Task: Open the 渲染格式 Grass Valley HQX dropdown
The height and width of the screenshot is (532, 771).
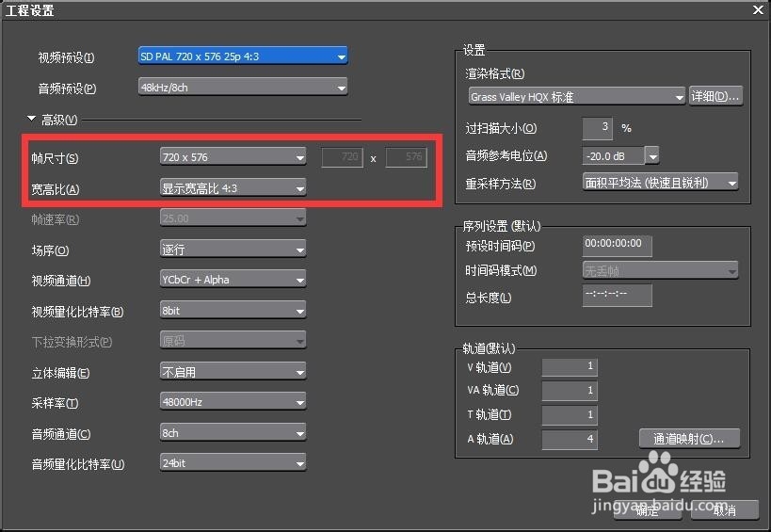Action: 577,97
